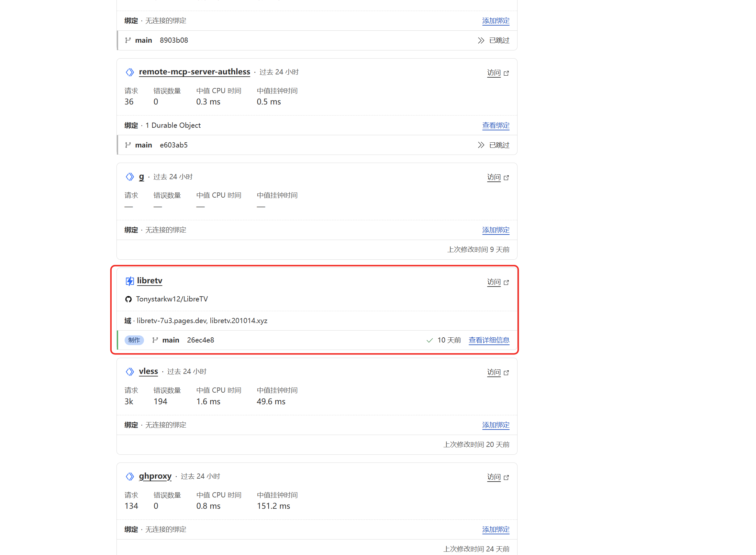Click external-link icon in ghproxy card

coord(506,477)
